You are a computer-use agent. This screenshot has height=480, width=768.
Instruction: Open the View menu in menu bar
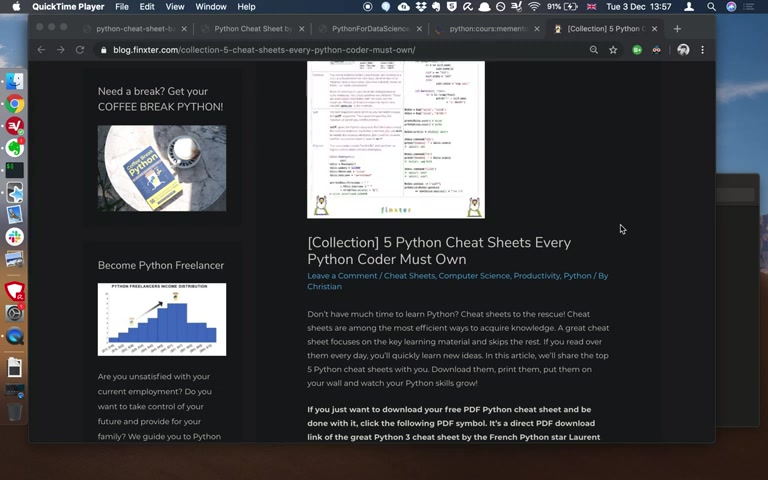pyautogui.click(x=174, y=7)
